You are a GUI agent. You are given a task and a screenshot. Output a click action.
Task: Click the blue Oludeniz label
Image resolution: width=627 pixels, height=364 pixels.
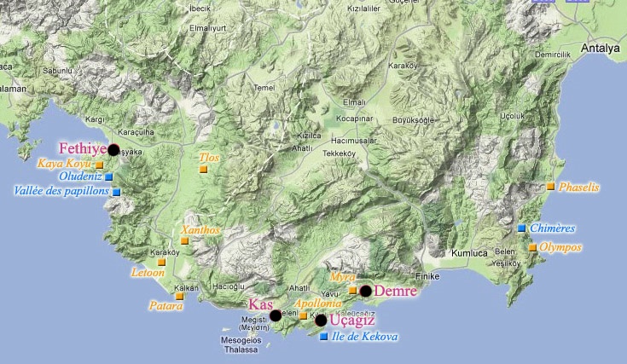pos(80,176)
